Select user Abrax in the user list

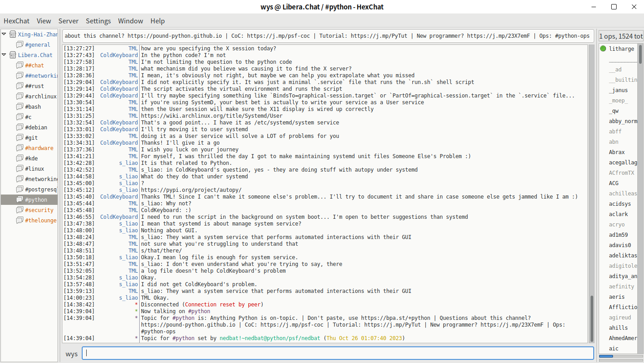coord(617,152)
